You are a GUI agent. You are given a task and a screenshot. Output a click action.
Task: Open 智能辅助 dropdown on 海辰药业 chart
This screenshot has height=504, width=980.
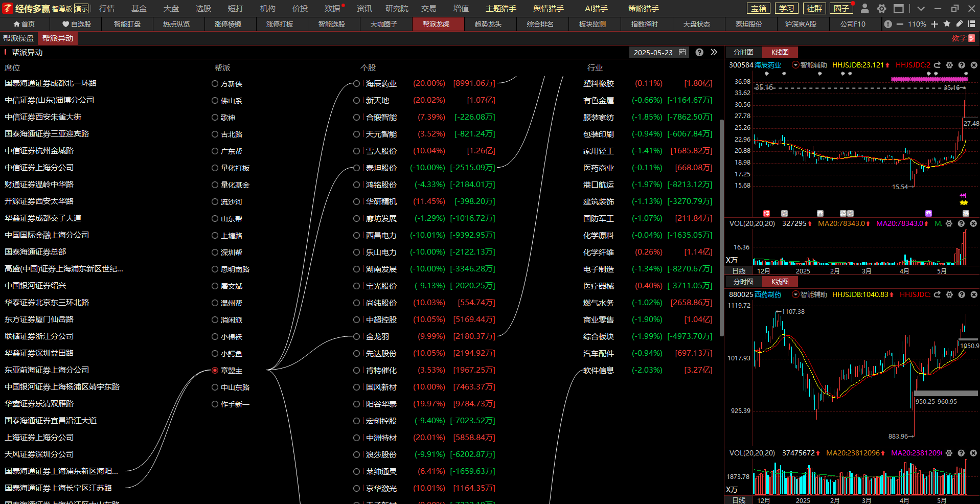795,65
